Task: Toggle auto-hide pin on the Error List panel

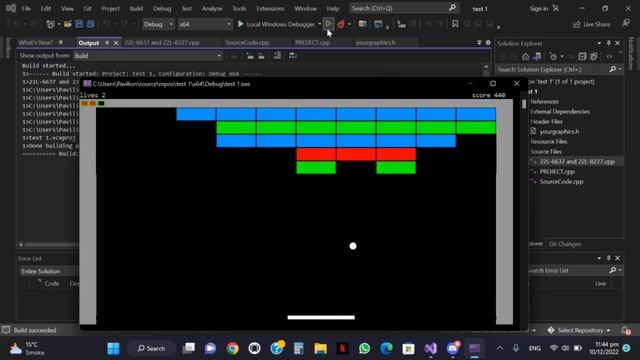Action: click(609, 258)
